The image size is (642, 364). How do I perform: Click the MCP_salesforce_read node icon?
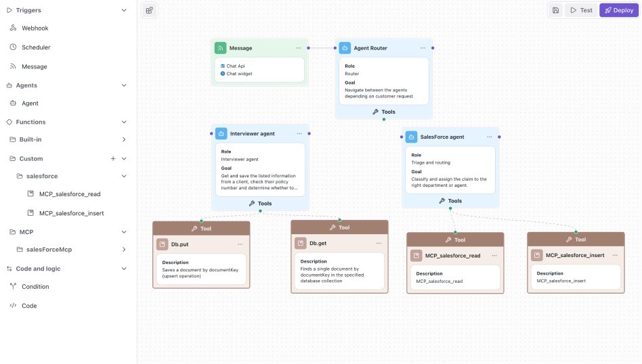(416, 256)
